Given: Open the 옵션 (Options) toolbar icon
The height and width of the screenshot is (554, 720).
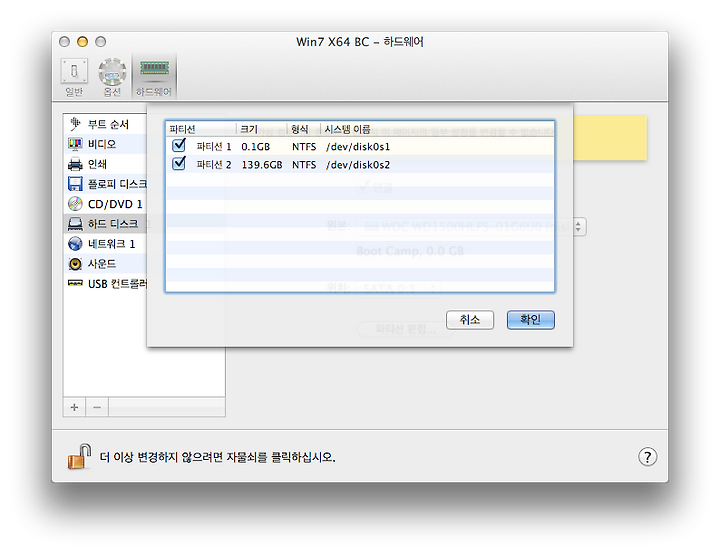Looking at the screenshot, I should point(112,77).
